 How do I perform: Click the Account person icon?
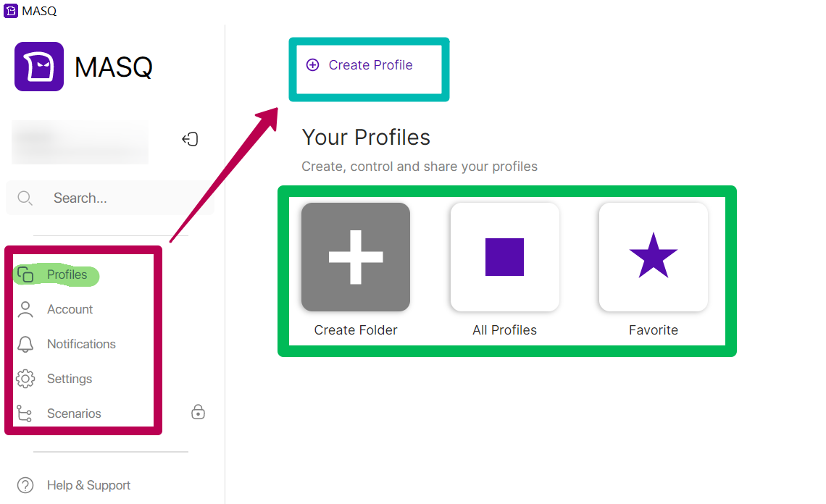pyautogui.click(x=25, y=309)
